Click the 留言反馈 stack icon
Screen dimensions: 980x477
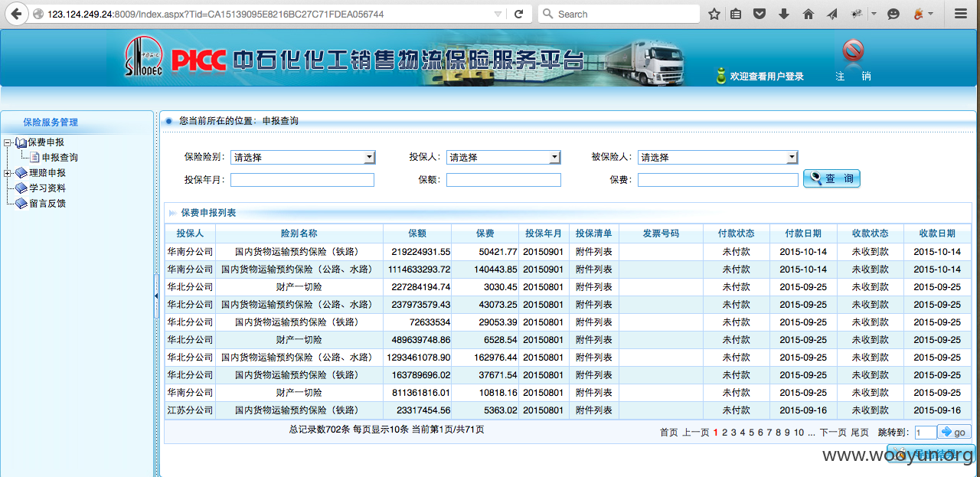21,204
